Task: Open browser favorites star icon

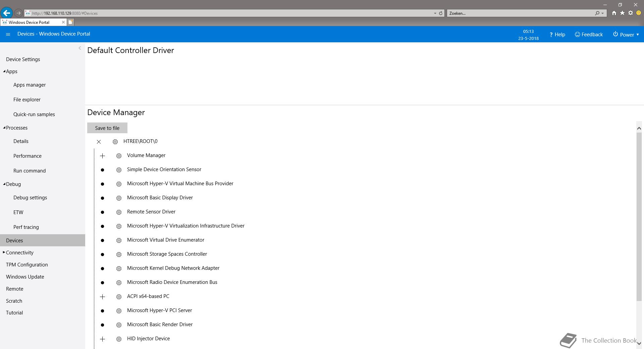Action: point(622,13)
